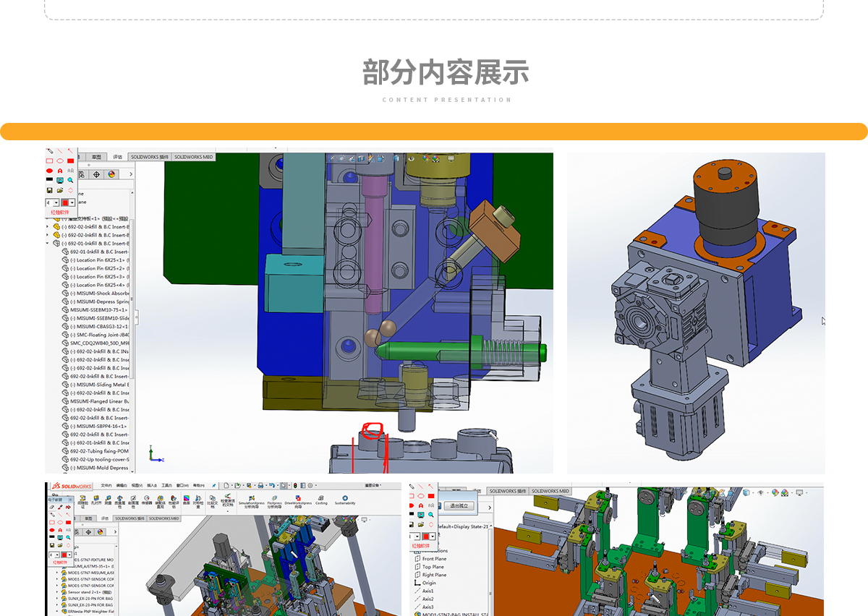Close the 电子教鞭 floating palette in bottom-left screenshot

pyautogui.click(x=72, y=499)
